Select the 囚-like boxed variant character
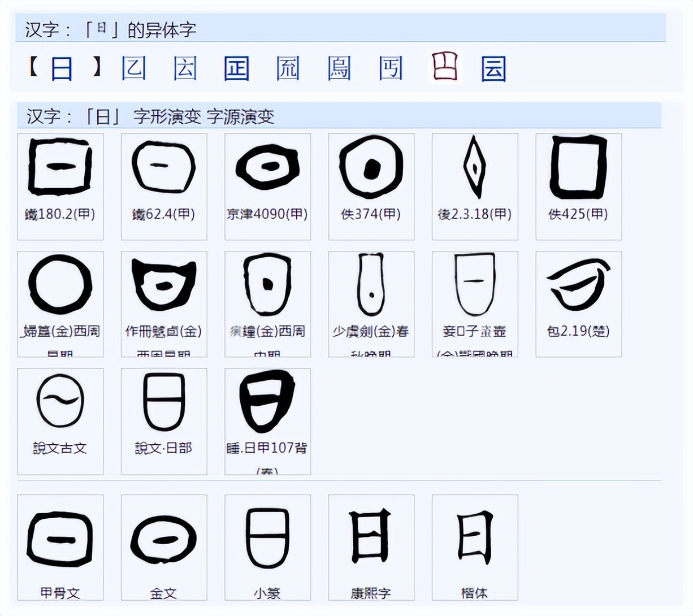The width and height of the screenshot is (693, 616). (x=185, y=69)
